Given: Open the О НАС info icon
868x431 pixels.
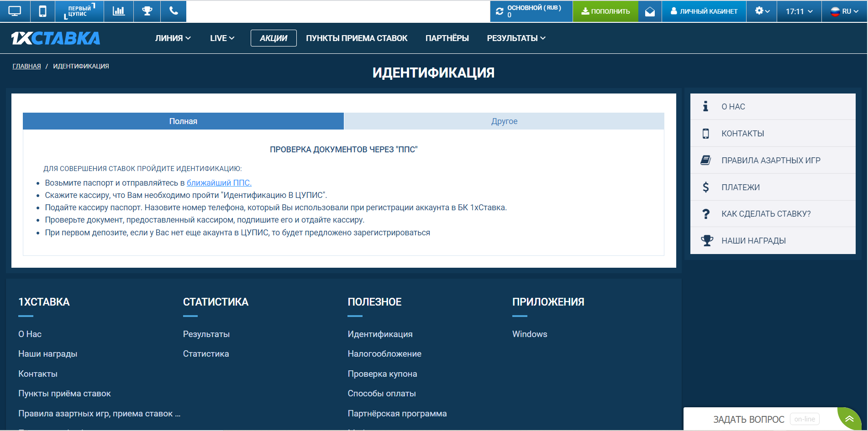Looking at the screenshot, I should [x=705, y=106].
